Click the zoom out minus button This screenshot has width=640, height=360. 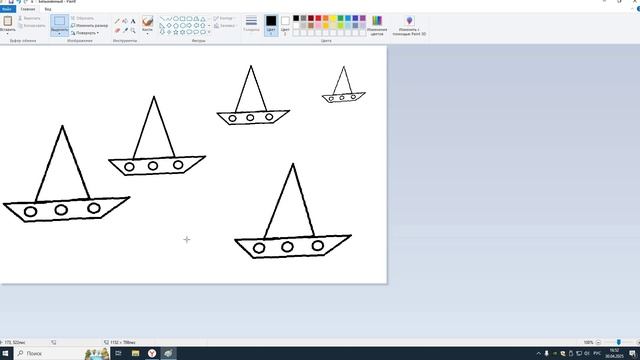pos(598,342)
